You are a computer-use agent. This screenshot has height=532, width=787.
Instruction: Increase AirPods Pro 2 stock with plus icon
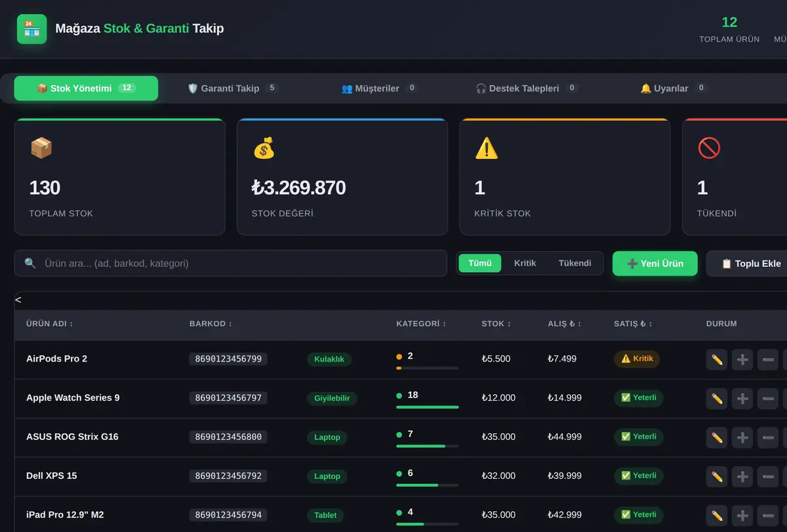tap(742, 359)
